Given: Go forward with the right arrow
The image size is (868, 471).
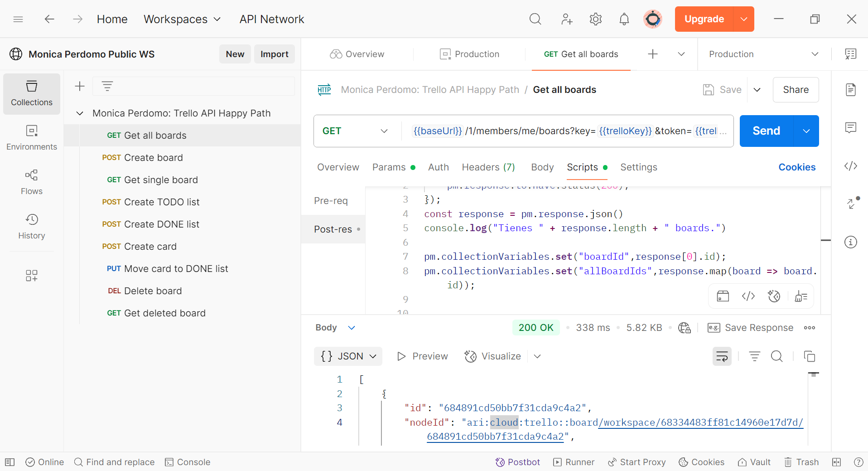Looking at the screenshot, I should (x=78, y=19).
